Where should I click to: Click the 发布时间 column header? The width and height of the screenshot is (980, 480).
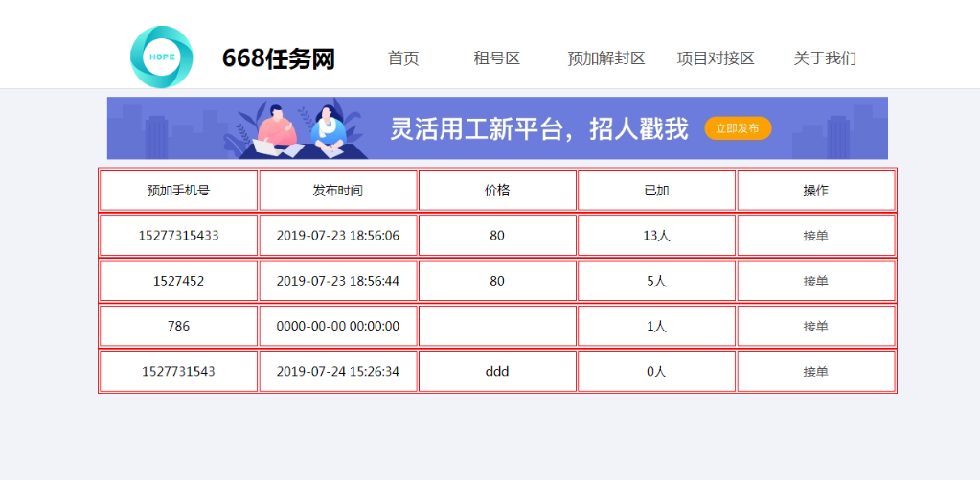(x=337, y=191)
